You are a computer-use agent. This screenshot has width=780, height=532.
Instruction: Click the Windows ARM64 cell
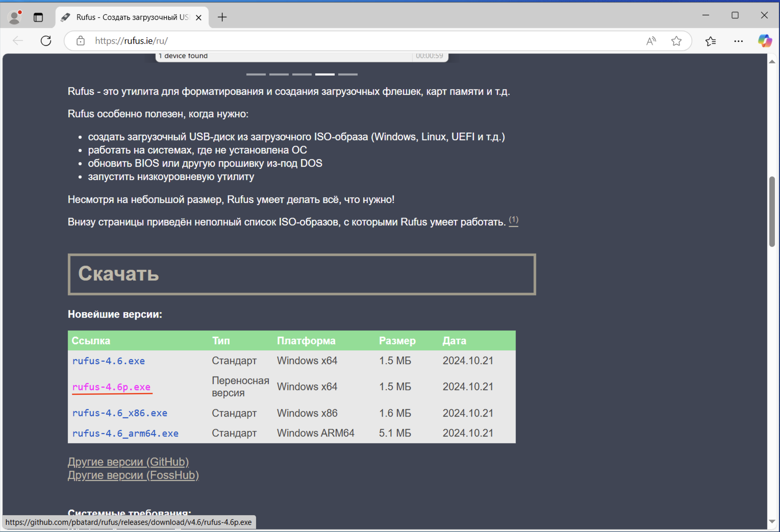coord(316,433)
